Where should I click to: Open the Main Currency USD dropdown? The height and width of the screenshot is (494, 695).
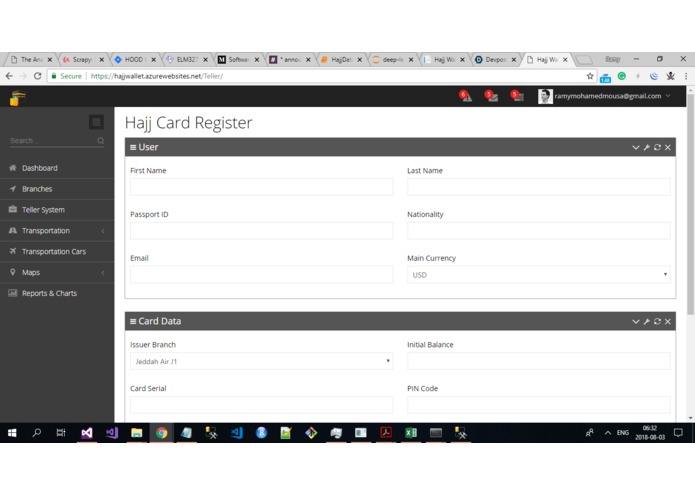(x=539, y=275)
